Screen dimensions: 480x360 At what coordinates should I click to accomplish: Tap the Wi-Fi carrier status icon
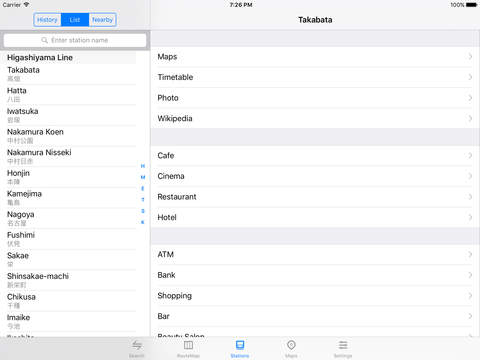(26, 5)
